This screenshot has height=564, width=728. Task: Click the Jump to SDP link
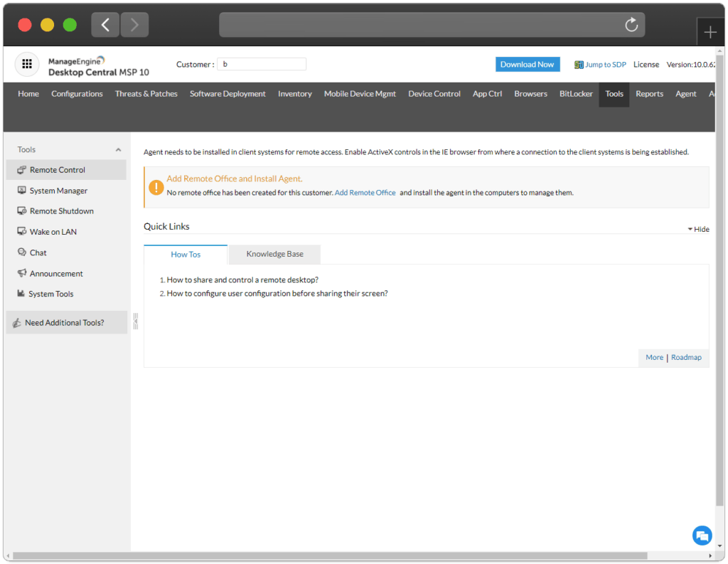(x=606, y=65)
